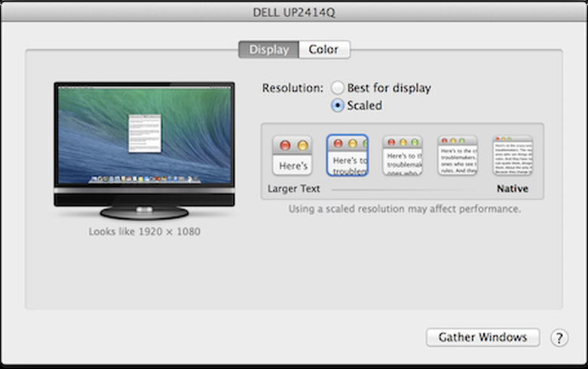Switch to the Color tab
588x369 pixels.
click(324, 50)
